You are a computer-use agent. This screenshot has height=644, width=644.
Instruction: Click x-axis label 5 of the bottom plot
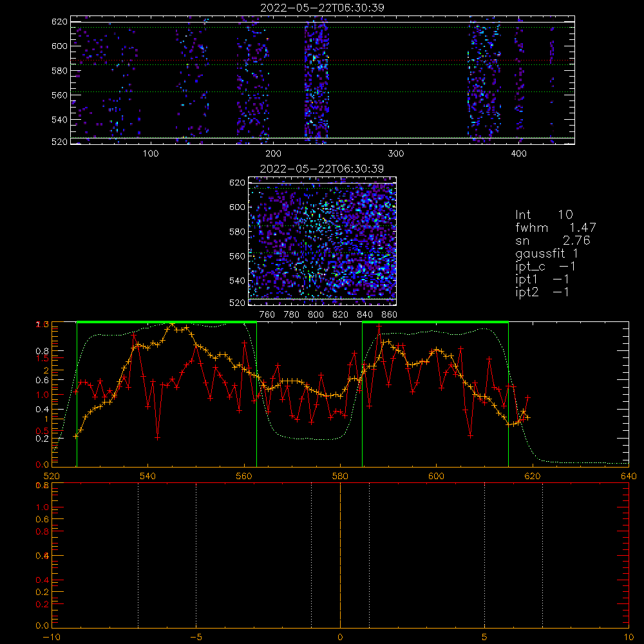[485, 638]
